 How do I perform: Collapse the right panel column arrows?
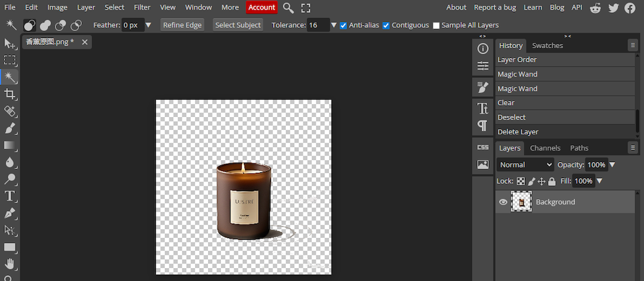(x=567, y=36)
